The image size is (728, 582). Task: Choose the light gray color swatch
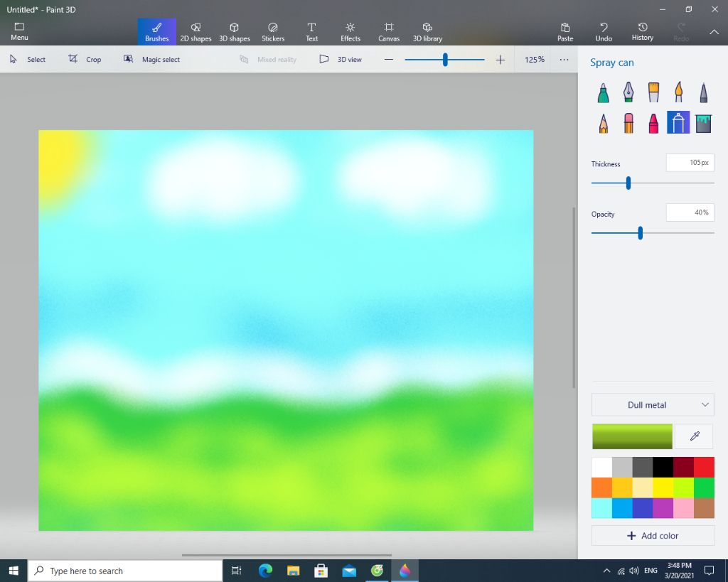pyautogui.click(x=622, y=468)
